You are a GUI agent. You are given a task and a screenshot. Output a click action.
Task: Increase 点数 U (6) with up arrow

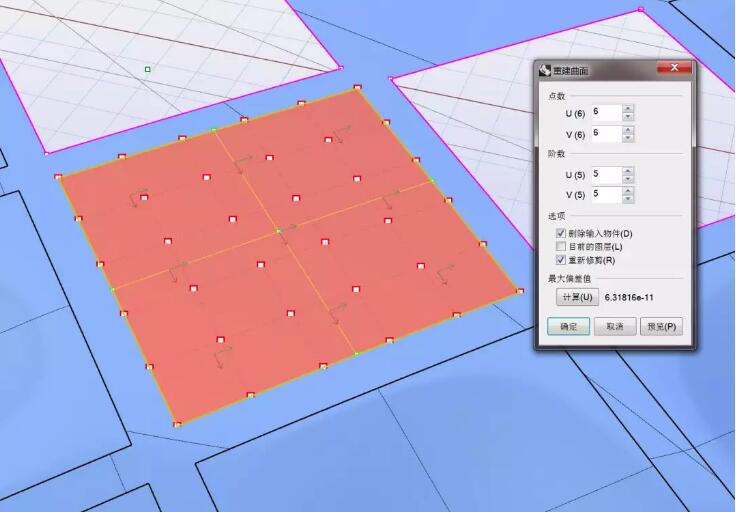pyautogui.click(x=628, y=109)
